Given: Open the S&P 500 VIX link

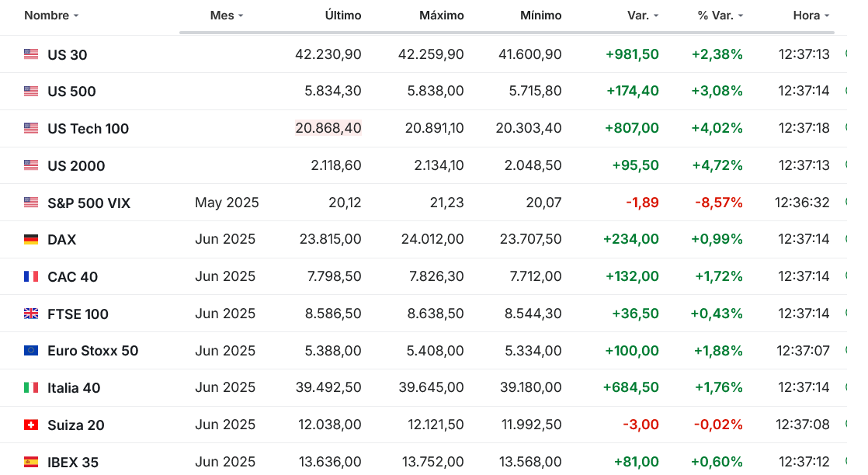Looking at the screenshot, I should click(89, 203).
